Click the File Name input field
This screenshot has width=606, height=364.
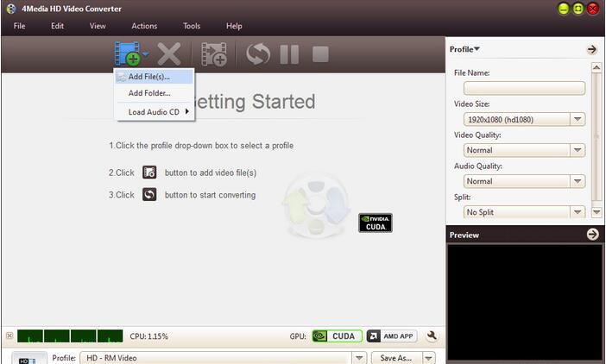pyautogui.click(x=524, y=88)
